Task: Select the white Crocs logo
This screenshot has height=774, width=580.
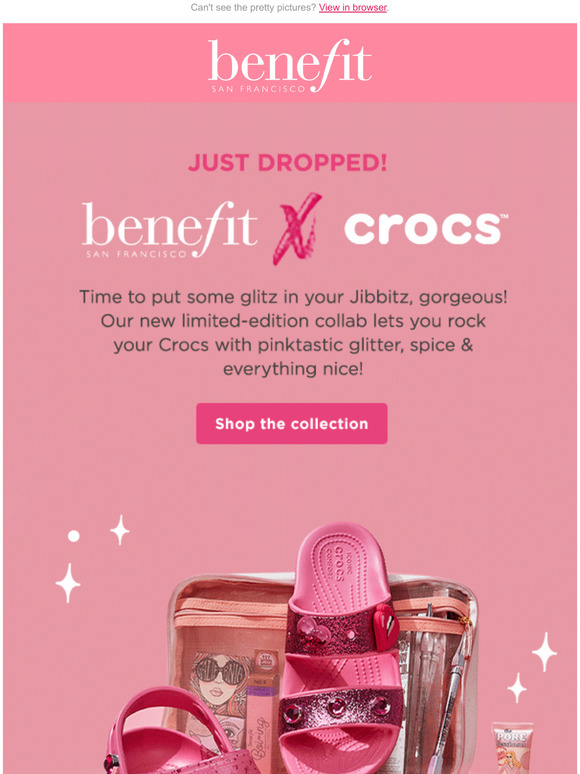Action: 425,228
